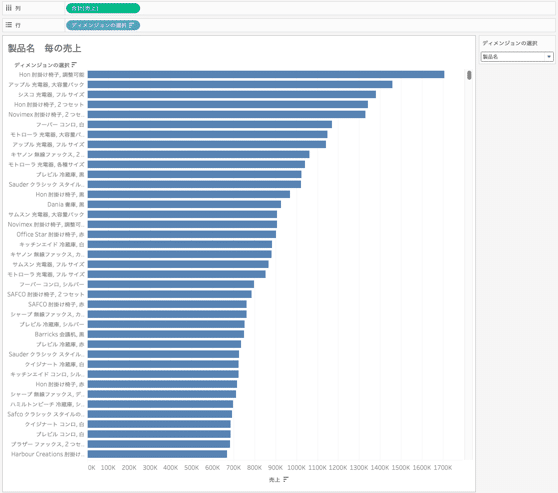Click the label キッチンエイド 冷蔵庫, 白
This screenshot has height=493, width=558.
[52, 244]
